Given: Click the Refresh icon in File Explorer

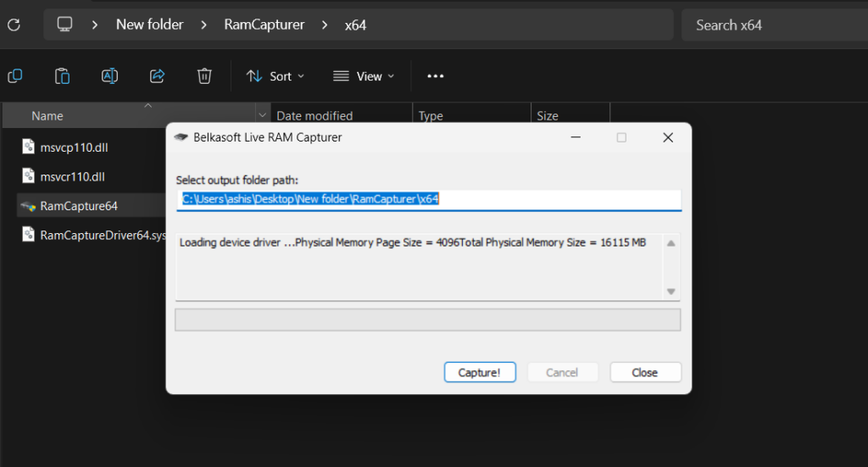Looking at the screenshot, I should 14,25.
